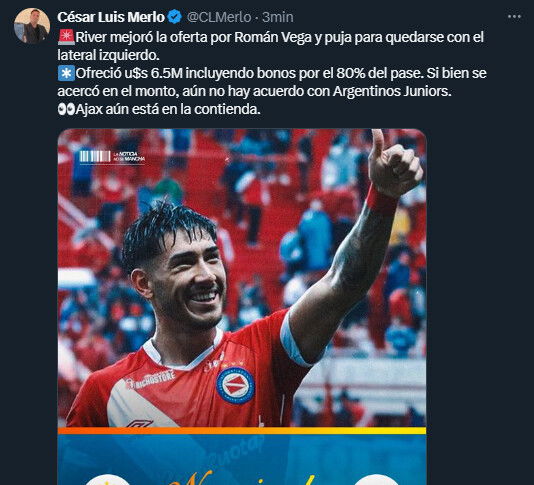Click the blue verified badge icon
The image size is (534, 485).
[175, 17]
